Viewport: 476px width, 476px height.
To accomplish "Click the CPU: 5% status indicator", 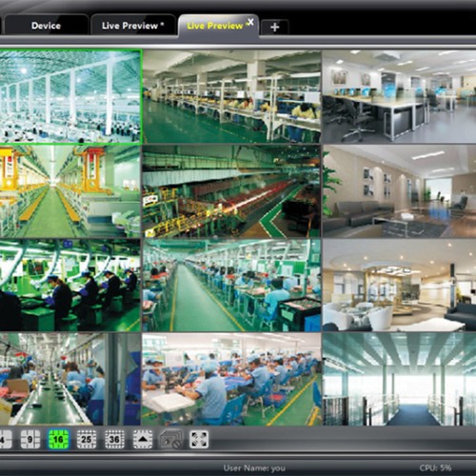I will [435, 467].
